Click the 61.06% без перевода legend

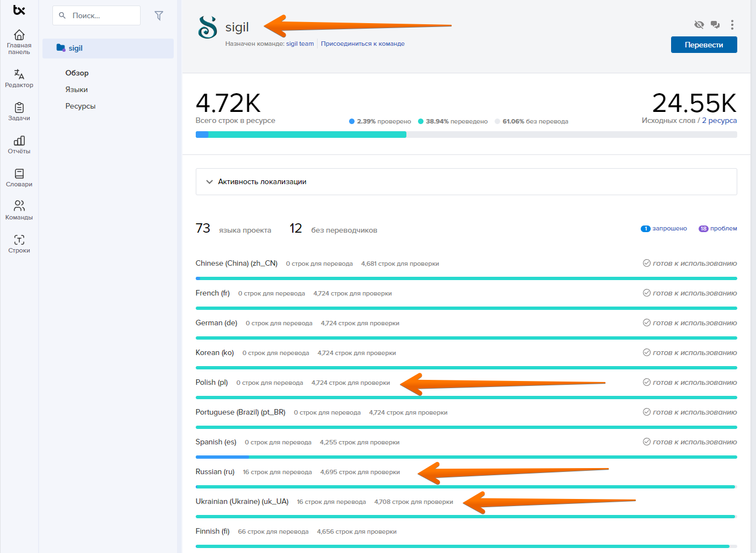click(x=532, y=121)
